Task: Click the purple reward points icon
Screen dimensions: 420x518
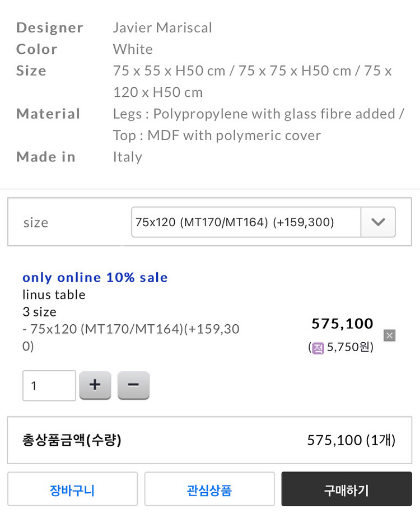Action: (318, 348)
